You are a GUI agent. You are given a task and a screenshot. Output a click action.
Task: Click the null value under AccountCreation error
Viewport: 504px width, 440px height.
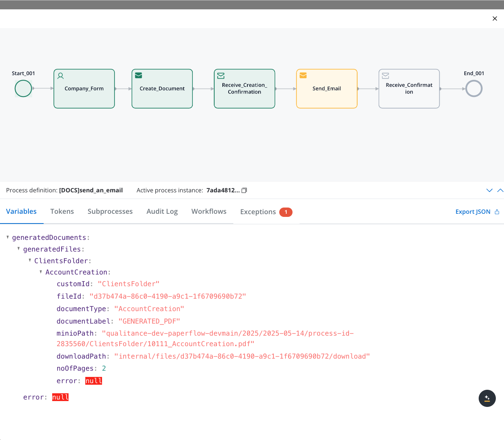coord(94,381)
